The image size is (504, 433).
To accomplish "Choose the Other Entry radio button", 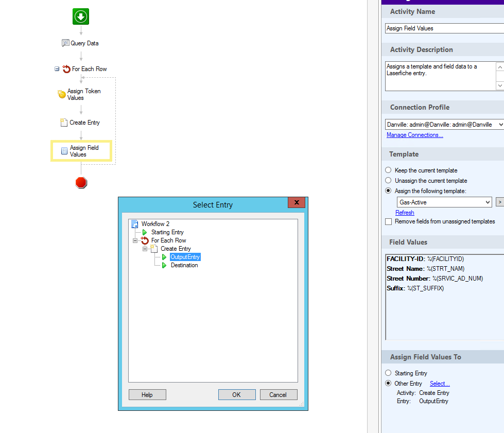I will pyautogui.click(x=388, y=383).
